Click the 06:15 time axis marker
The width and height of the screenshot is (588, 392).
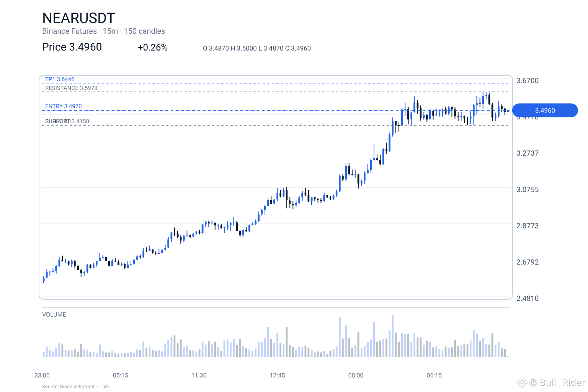(x=434, y=376)
